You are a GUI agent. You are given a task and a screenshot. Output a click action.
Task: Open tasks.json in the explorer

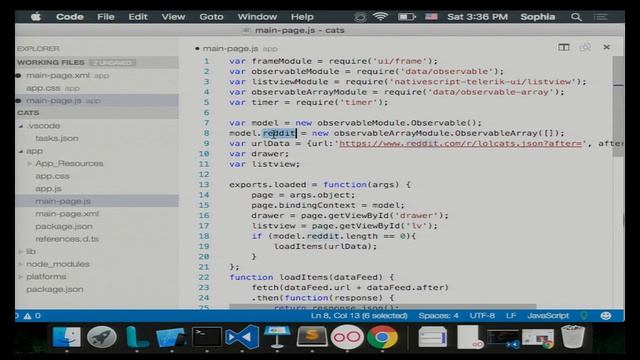coord(57,138)
